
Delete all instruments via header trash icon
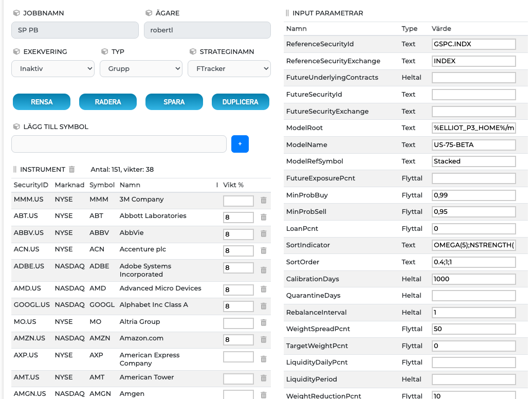click(x=71, y=169)
